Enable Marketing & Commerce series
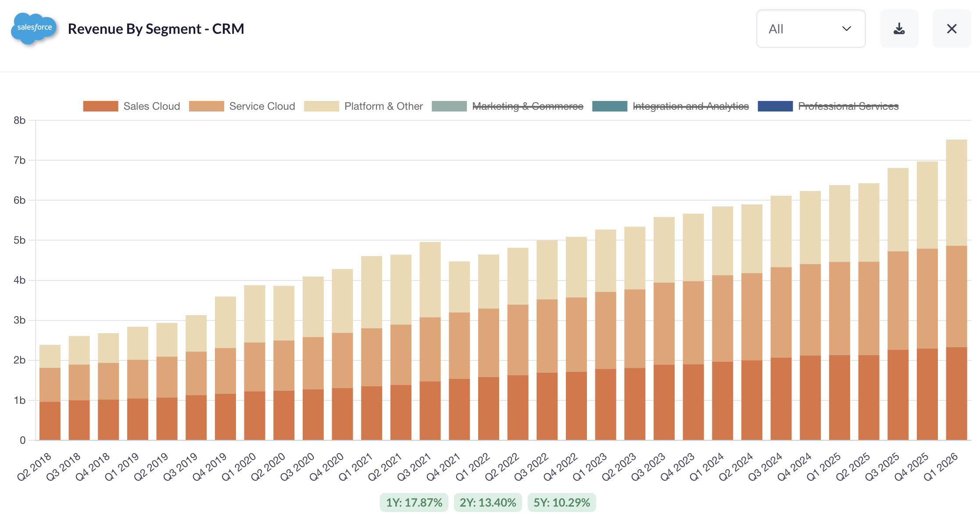The height and width of the screenshot is (518, 980). tap(527, 106)
